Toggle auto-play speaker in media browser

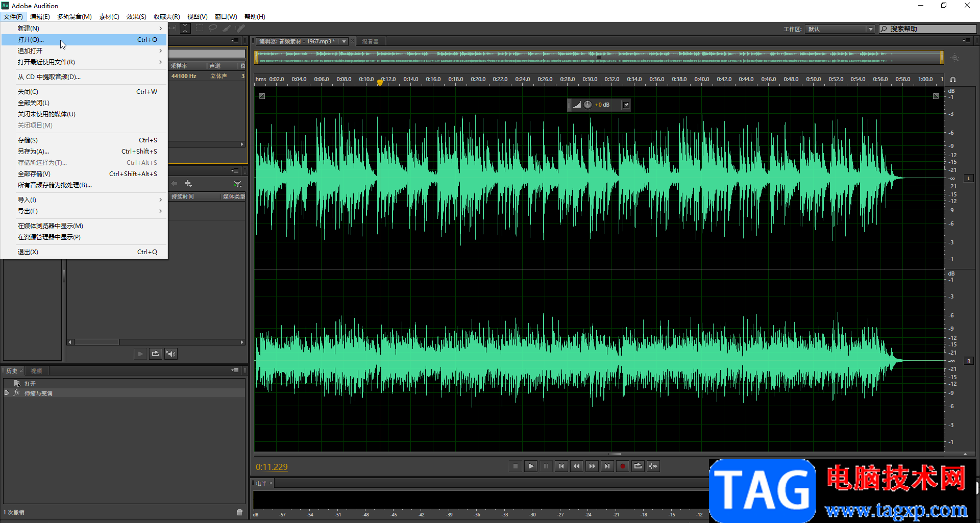pos(171,354)
